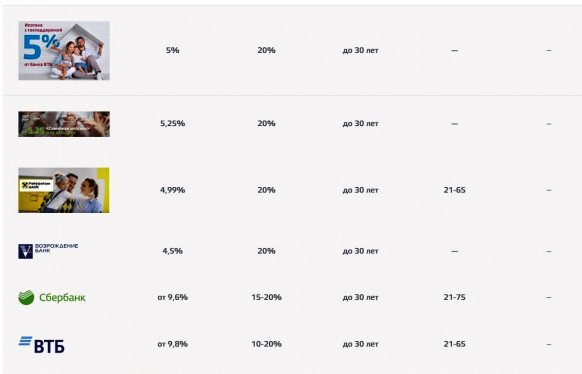Screen dimensions: 582x374
Task: Click the 21-75 age range cell
Action: [x=454, y=297]
